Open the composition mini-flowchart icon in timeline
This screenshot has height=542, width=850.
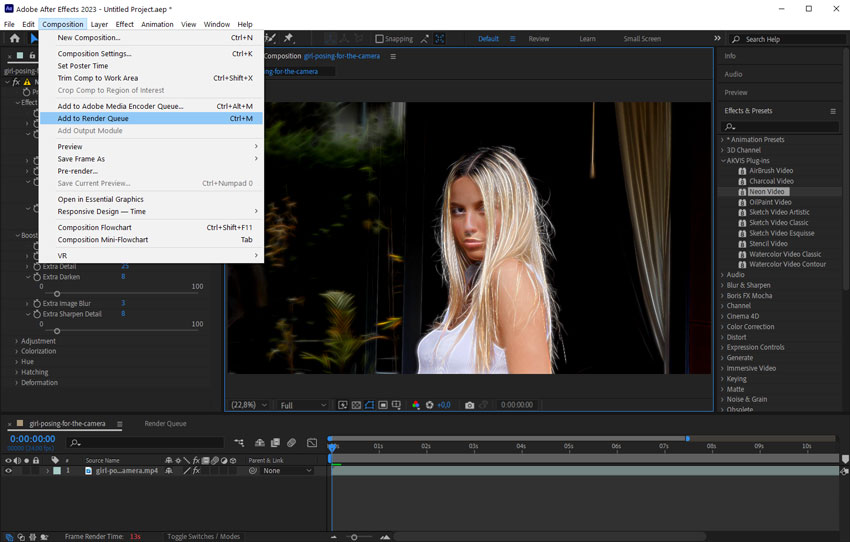coord(239,443)
